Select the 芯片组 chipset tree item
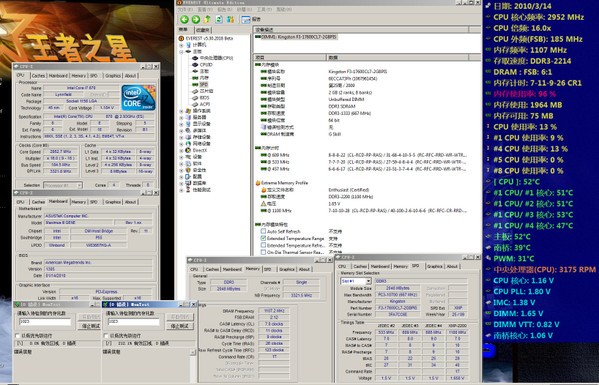This screenshot has width=599, height=385. point(206,91)
